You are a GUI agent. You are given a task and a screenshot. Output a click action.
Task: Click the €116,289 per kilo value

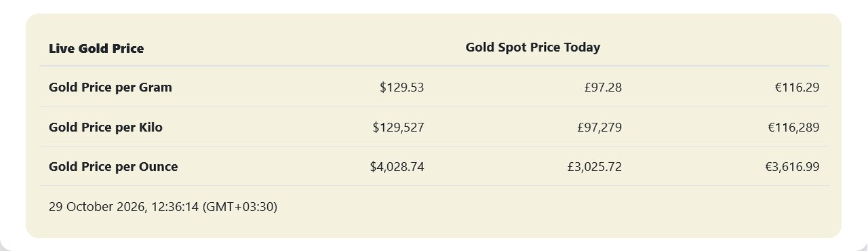click(x=793, y=127)
